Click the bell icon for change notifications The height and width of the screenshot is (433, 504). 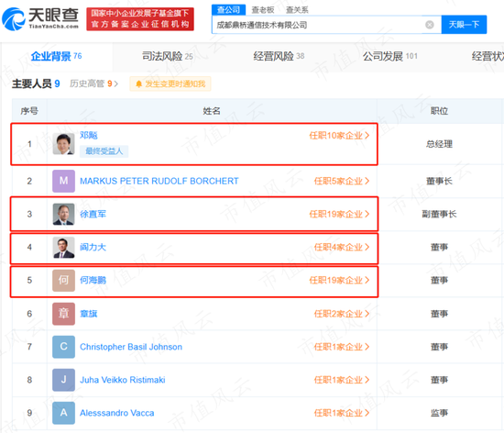click(138, 84)
